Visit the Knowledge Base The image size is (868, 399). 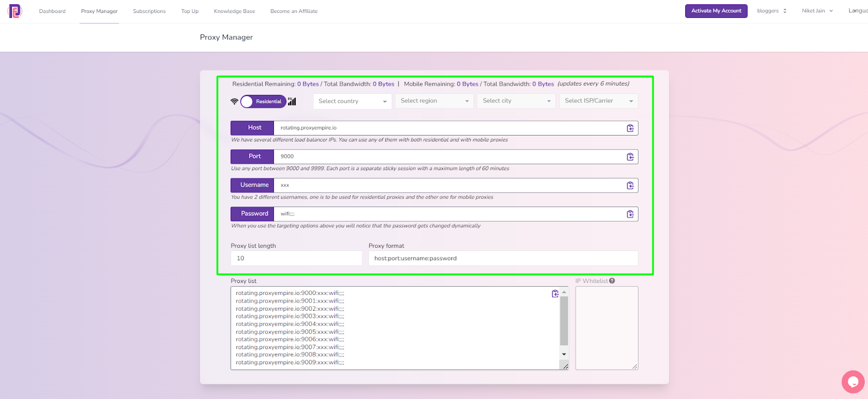tap(234, 11)
